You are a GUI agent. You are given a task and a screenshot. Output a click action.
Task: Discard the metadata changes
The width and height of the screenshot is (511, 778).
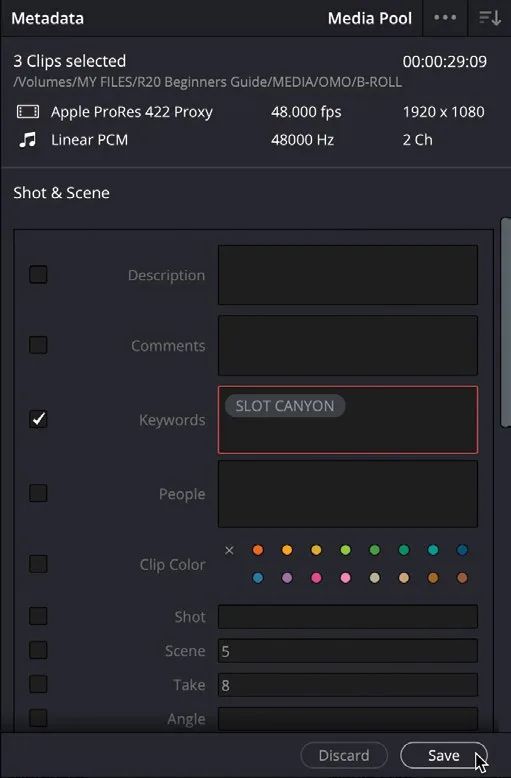pyautogui.click(x=344, y=755)
